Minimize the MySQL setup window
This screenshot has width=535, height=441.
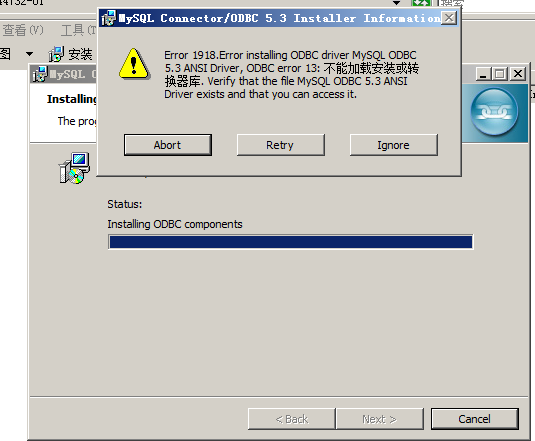(x=482, y=74)
